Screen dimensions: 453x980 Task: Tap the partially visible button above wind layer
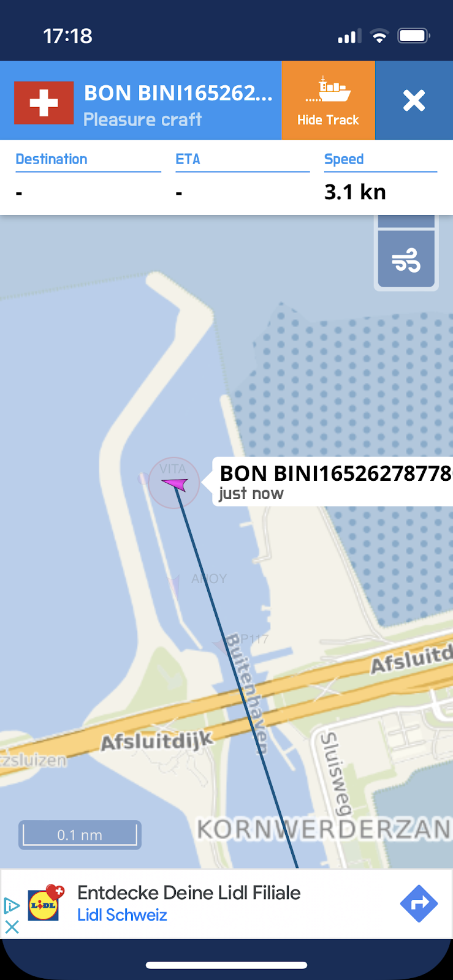point(406,221)
